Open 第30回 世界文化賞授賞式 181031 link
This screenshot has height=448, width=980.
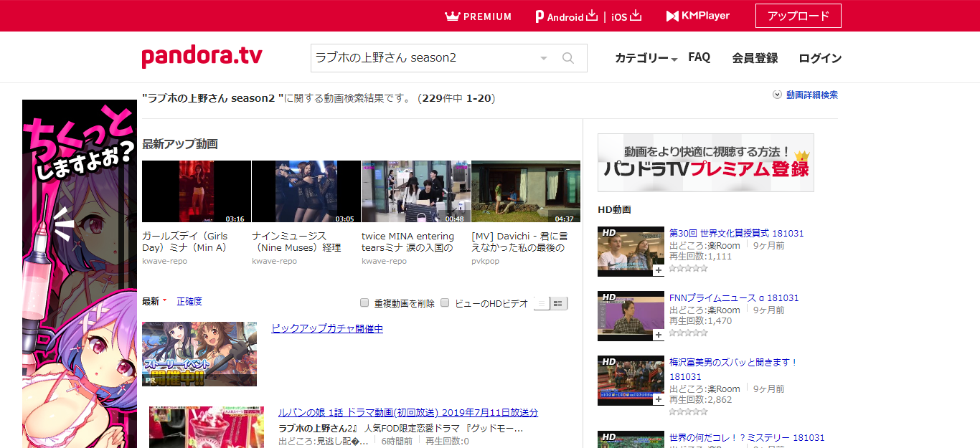click(737, 233)
